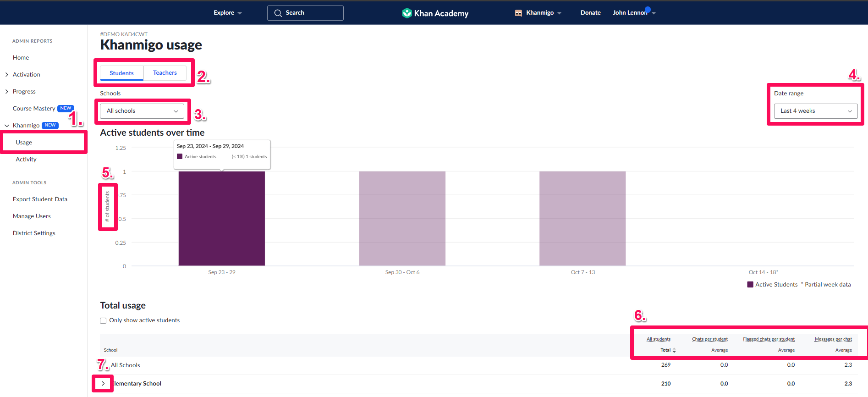Click the Khanmigo robot icon in header
Image resolution: width=868 pixels, height=397 pixels.
pos(518,13)
